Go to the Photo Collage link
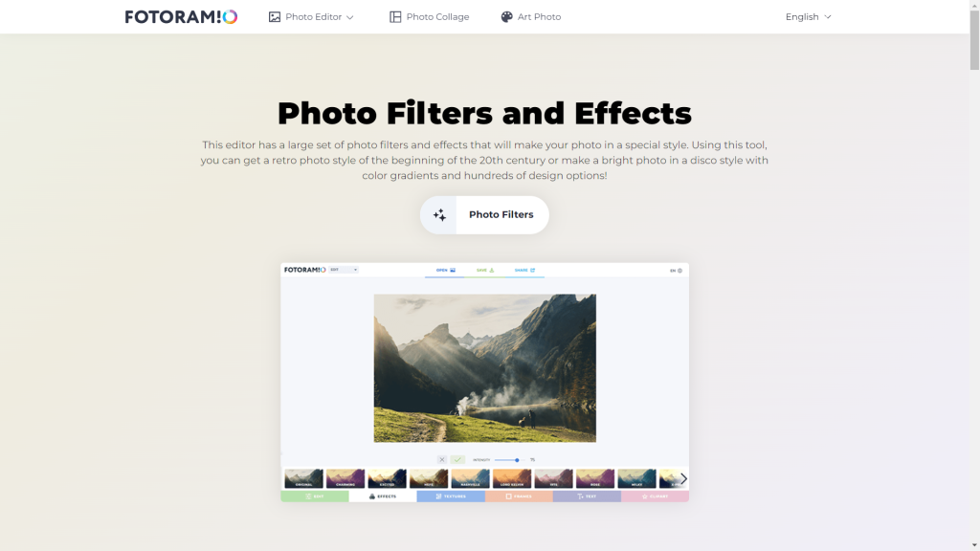 pyautogui.click(x=437, y=17)
